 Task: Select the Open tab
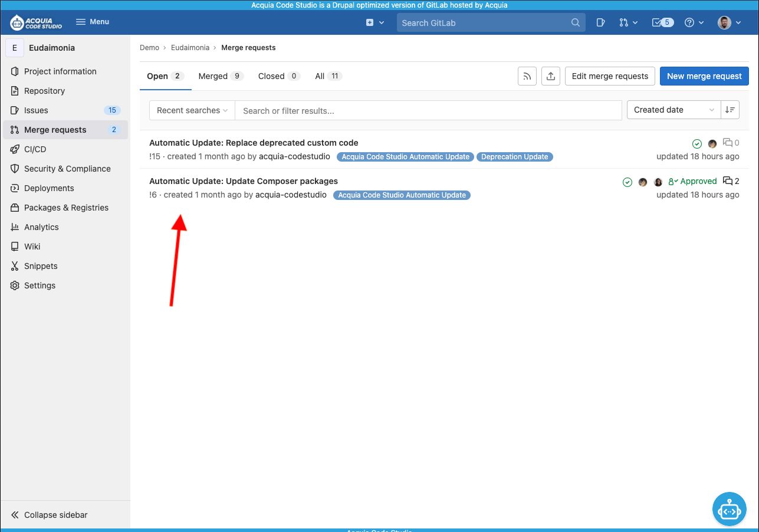pyautogui.click(x=166, y=76)
